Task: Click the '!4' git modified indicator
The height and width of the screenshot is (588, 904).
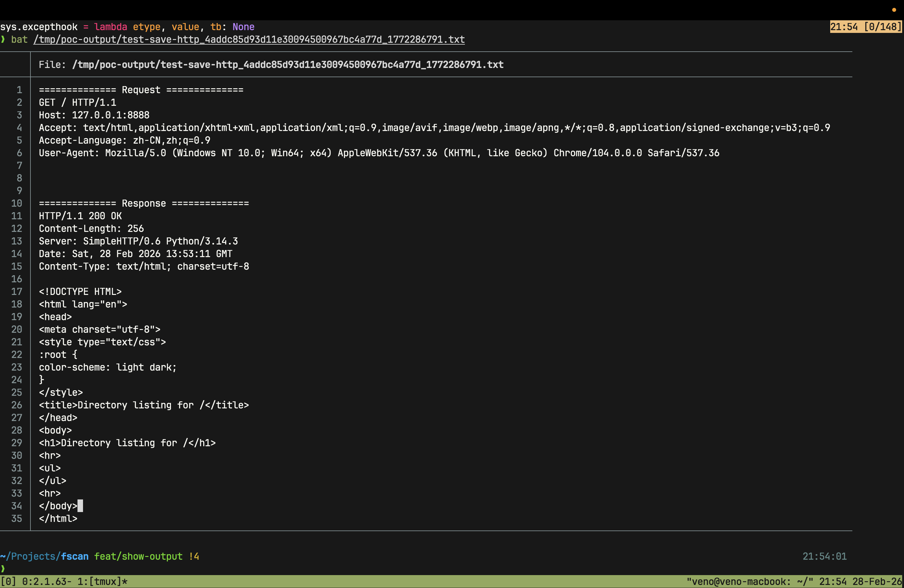Action: 194,556
